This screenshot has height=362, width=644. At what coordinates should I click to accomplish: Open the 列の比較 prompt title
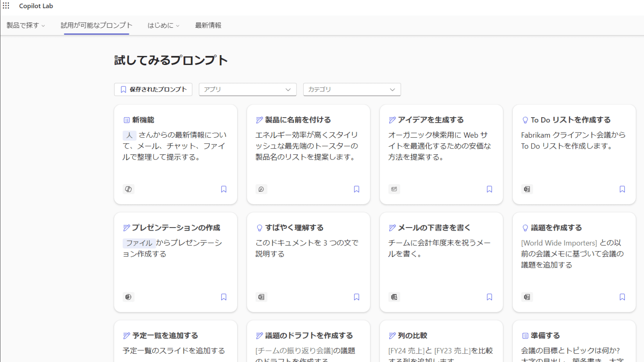[x=412, y=336]
